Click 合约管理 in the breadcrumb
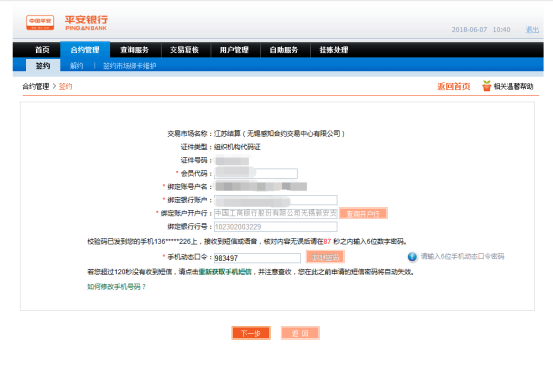The height and width of the screenshot is (367, 553). [x=36, y=86]
